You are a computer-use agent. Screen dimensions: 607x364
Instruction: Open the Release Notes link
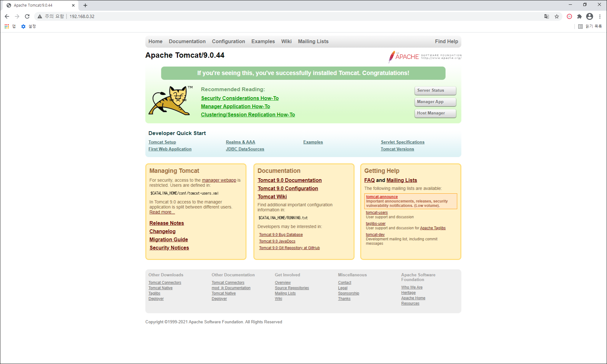166,223
